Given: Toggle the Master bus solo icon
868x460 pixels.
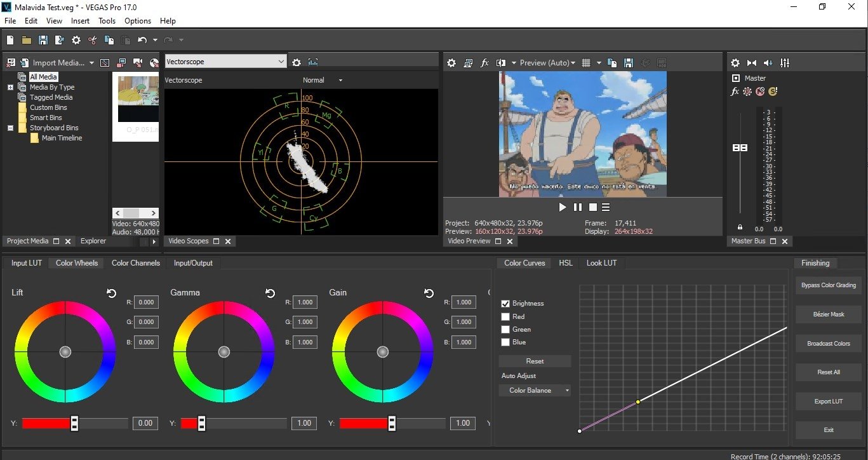Looking at the screenshot, I should 773,91.
